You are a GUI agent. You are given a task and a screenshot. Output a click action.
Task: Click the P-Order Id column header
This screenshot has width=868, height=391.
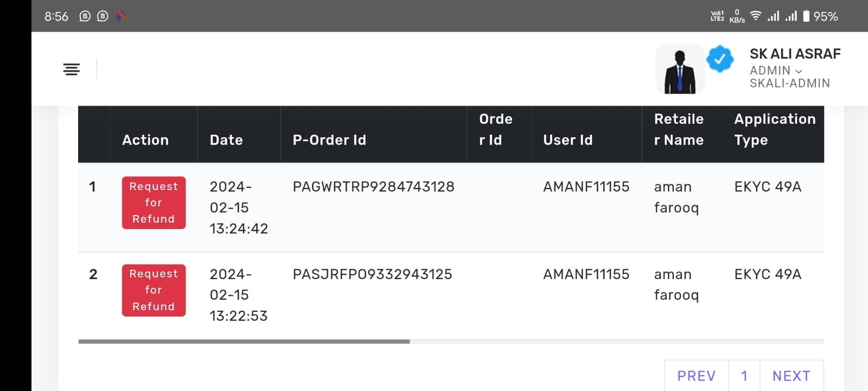[329, 140]
